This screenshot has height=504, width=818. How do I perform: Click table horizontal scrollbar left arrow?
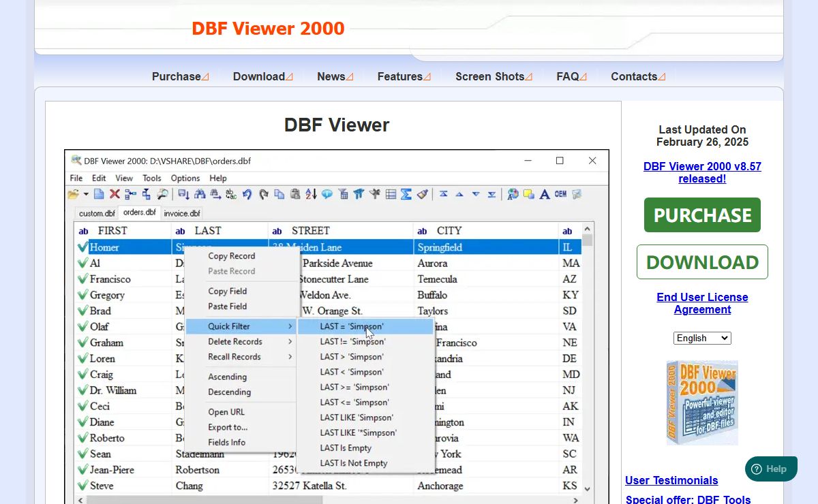[80, 499]
